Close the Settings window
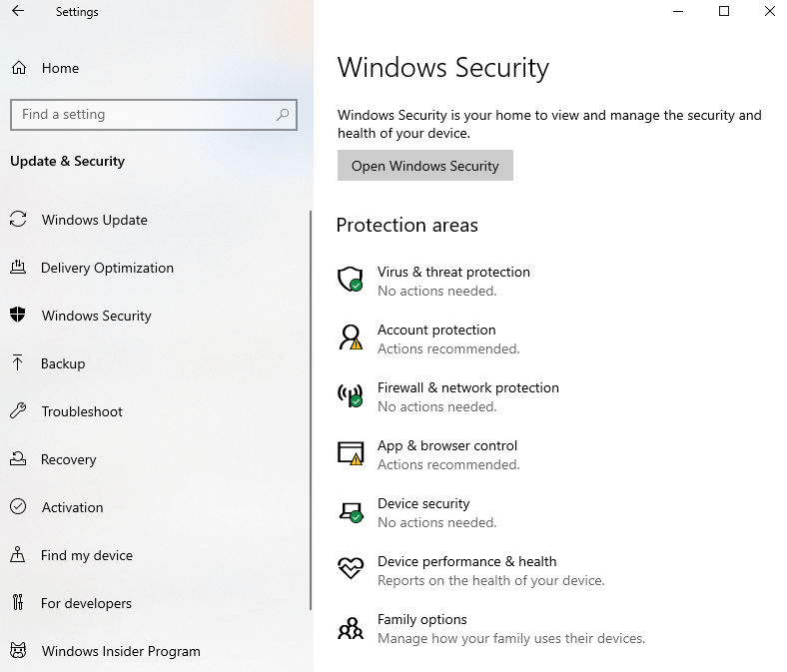The image size is (787, 672). point(769,11)
